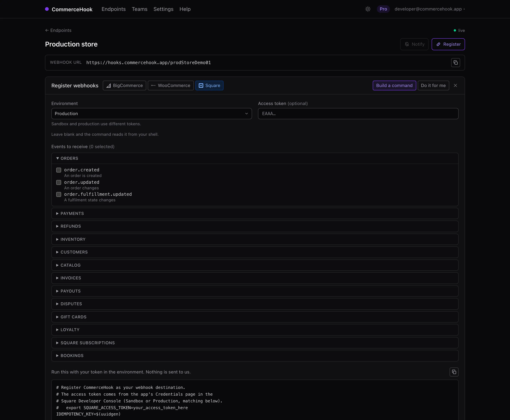The height and width of the screenshot is (420, 510).
Task: Click the webhook URL text
Action: pyautogui.click(x=148, y=63)
